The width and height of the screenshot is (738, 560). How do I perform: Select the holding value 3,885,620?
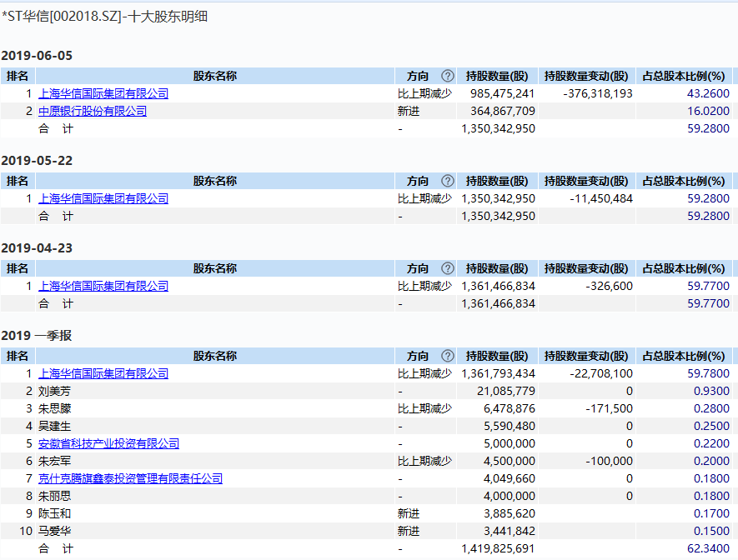click(510, 513)
